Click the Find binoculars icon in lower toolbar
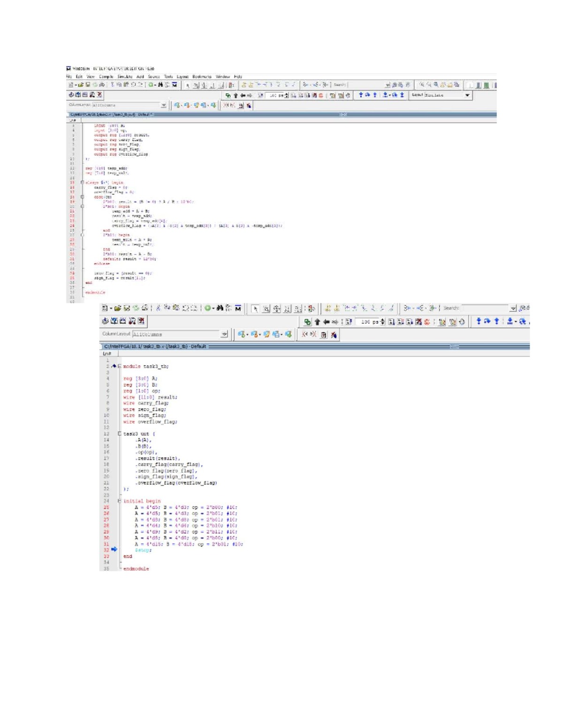 click(x=220, y=308)
